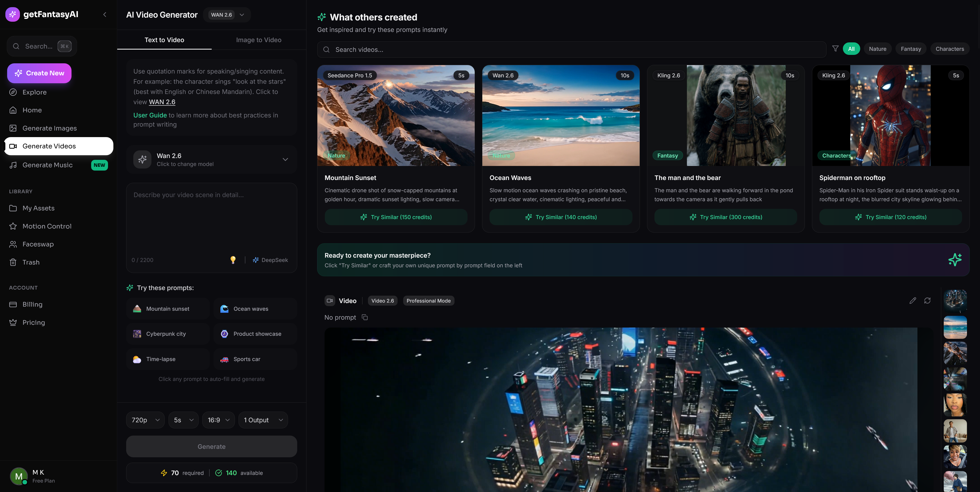Select the Nature filter pill

click(878, 49)
